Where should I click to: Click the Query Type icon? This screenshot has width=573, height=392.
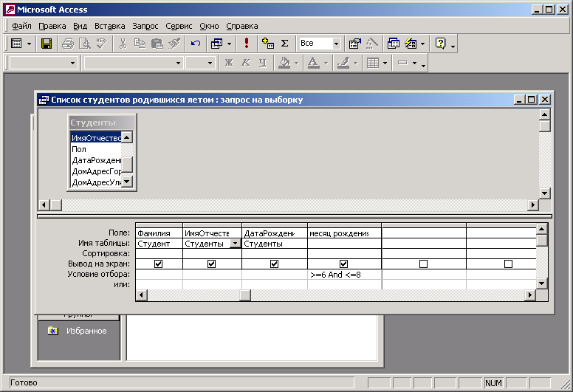(x=216, y=44)
